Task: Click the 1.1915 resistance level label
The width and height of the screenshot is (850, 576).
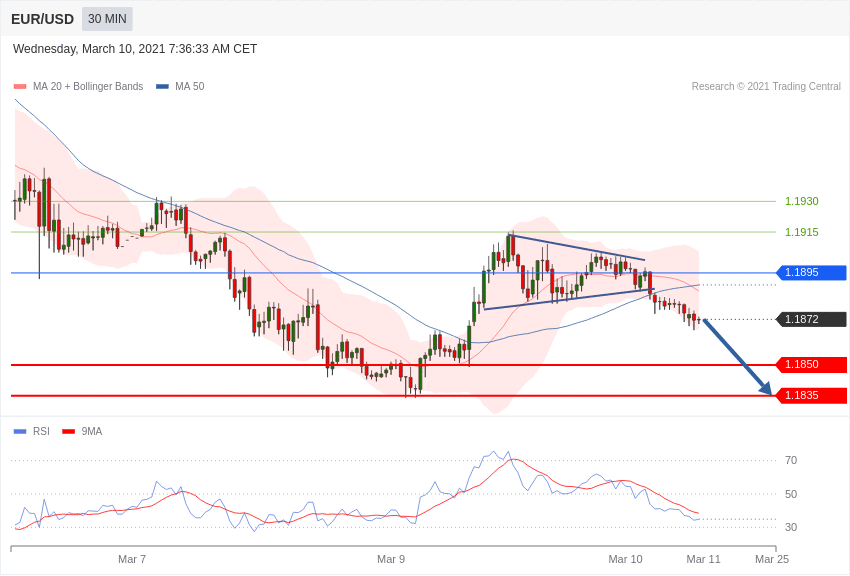Action: (x=802, y=232)
